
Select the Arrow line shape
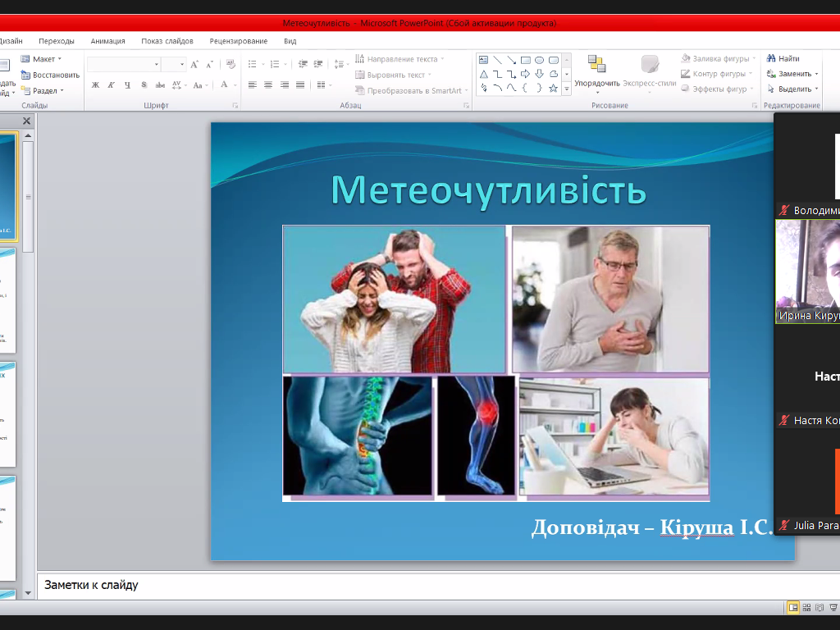pyautogui.click(x=512, y=60)
